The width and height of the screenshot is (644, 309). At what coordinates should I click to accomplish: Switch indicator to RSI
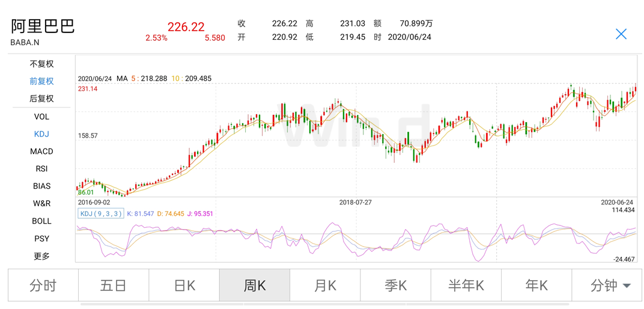[41, 169]
